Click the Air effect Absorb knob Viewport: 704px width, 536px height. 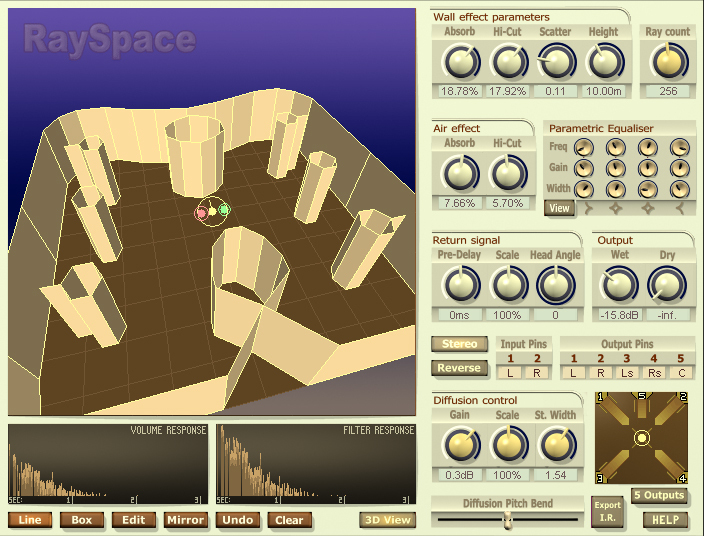click(460, 174)
